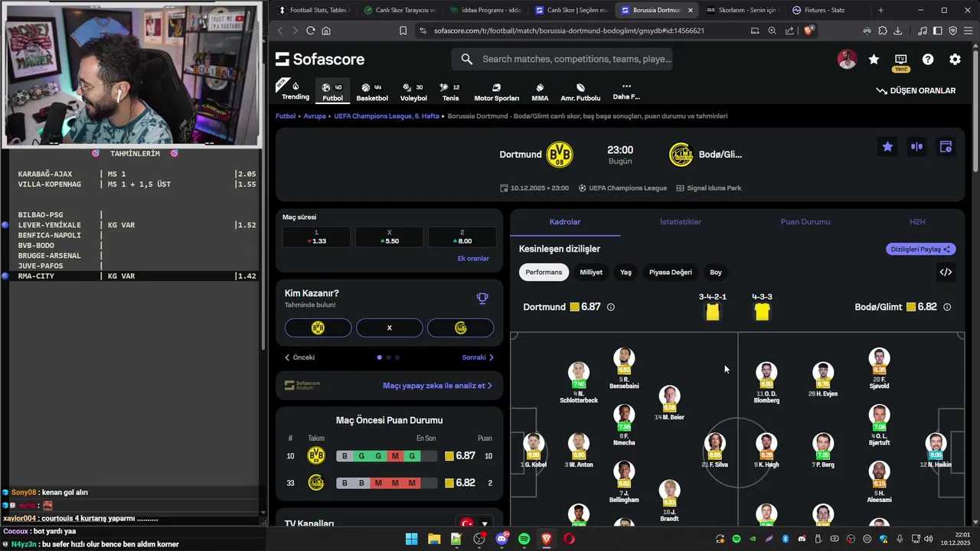
Task: Switch to the İstatistikler tab
Action: click(x=681, y=222)
